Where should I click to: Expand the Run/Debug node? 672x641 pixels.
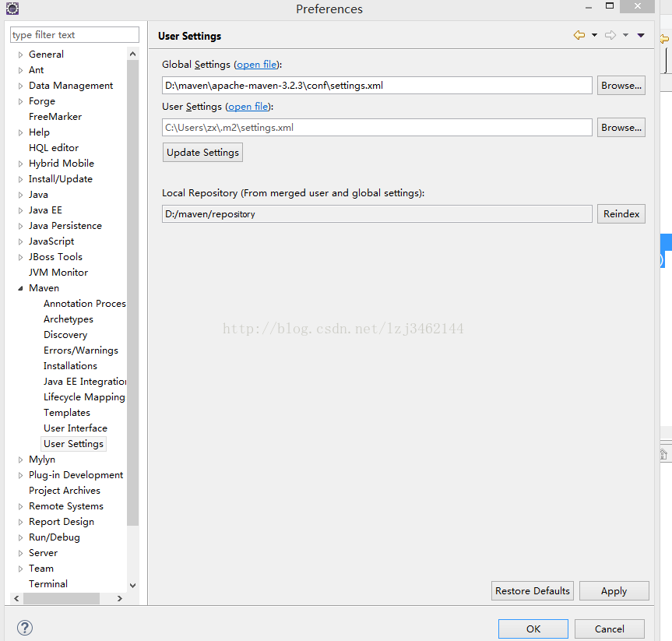coord(20,537)
